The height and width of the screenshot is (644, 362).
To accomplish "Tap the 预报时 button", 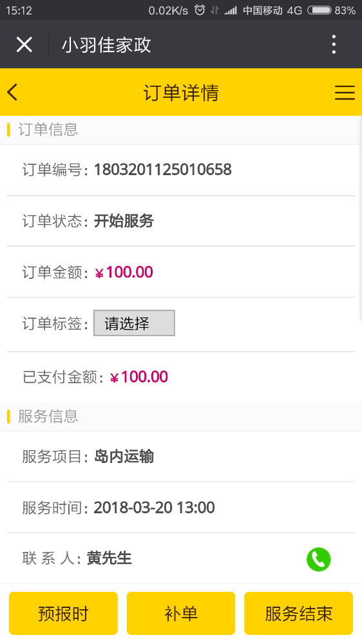I will click(x=63, y=613).
